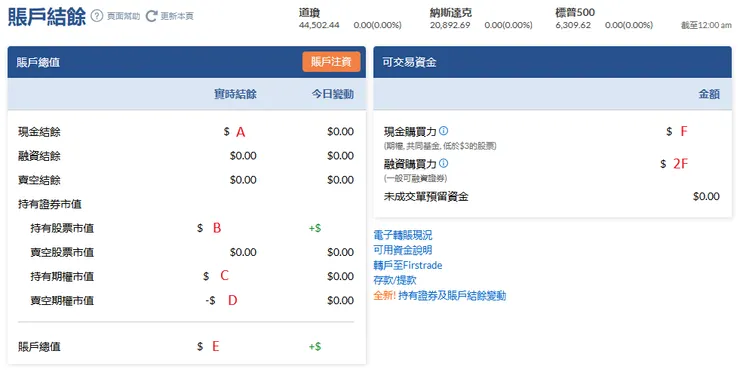This screenshot has width=740, height=373.
Task: Click the 持有證券市值 section label
Action: tap(50, 204)
